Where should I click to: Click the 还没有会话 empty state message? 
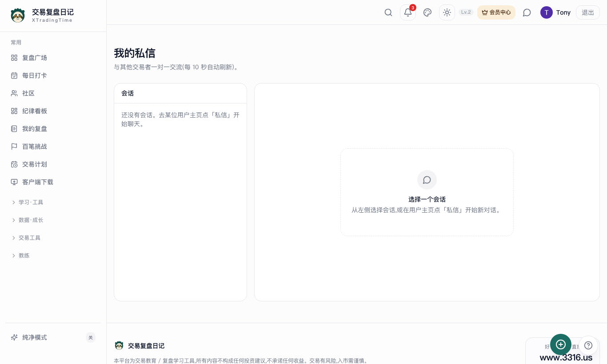(180, 119)
